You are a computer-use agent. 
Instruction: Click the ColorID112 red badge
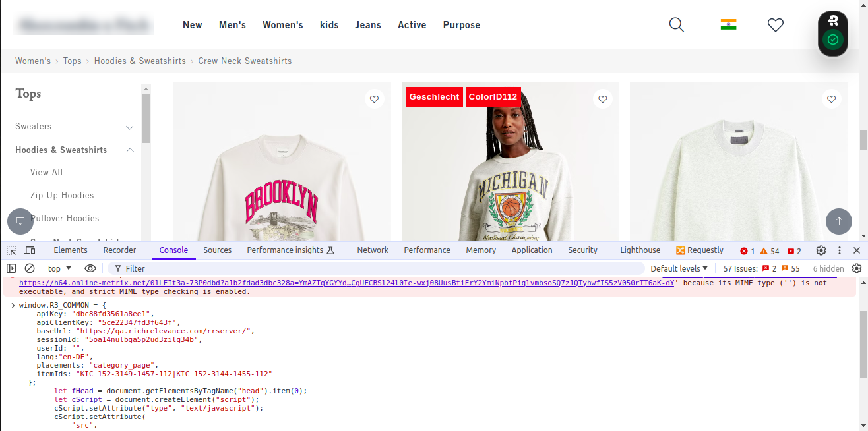click(493, 97)
